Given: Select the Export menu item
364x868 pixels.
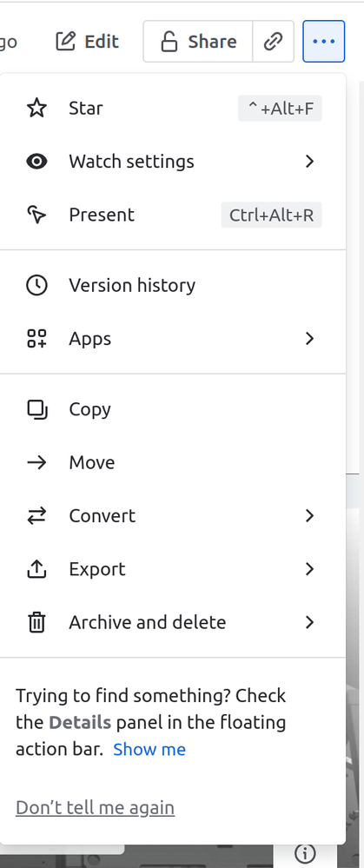Looking at the screenshot, I should pos(173,569).
